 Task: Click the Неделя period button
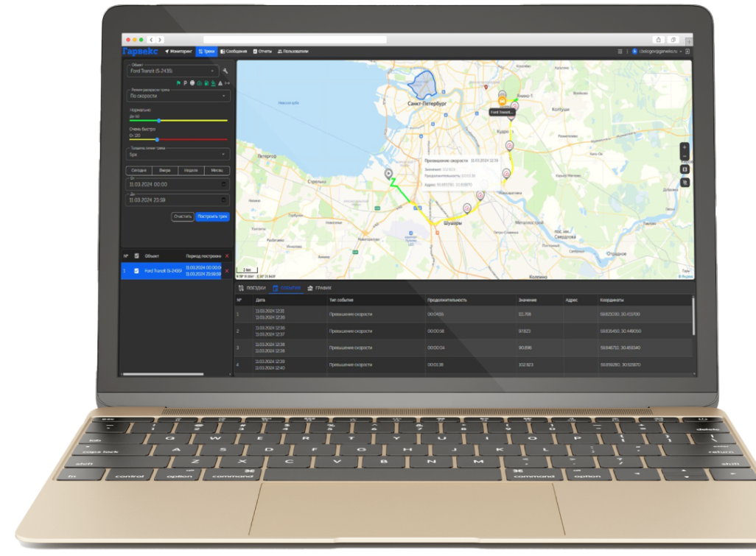pos(191,170)
